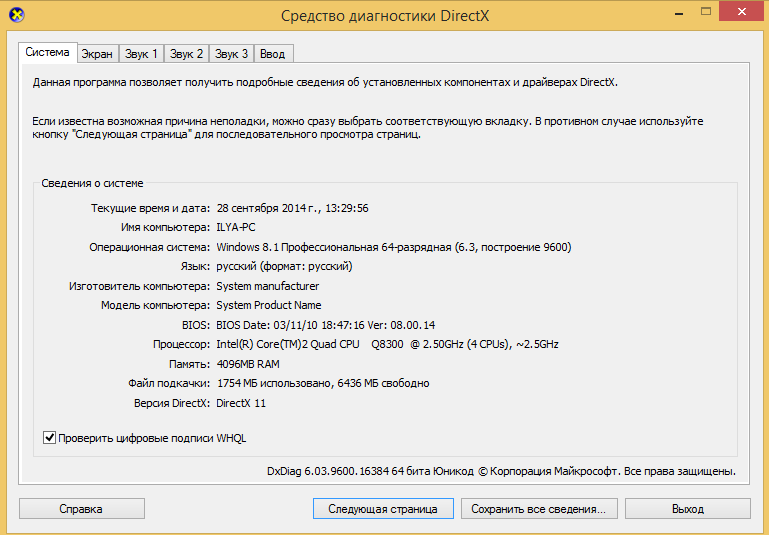Image resolution: width=769 pixels, height=535 pixels.
Task: Click the язык value русский
Action: (284, 266)
